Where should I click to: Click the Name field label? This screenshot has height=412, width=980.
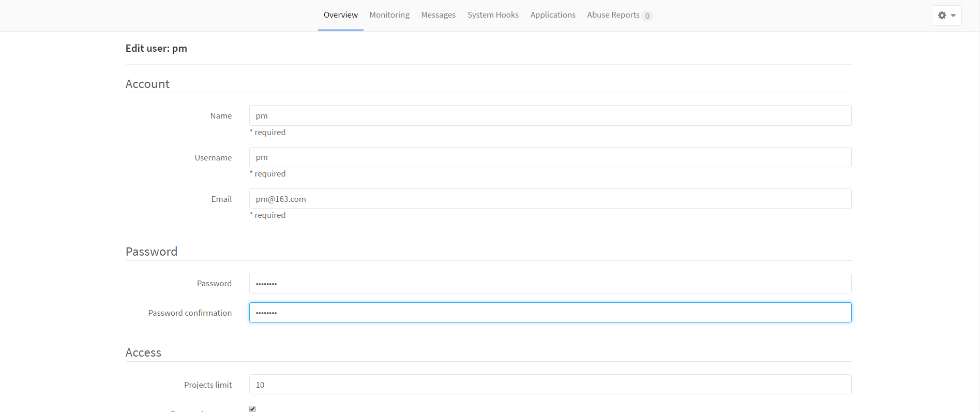[221, 116]
